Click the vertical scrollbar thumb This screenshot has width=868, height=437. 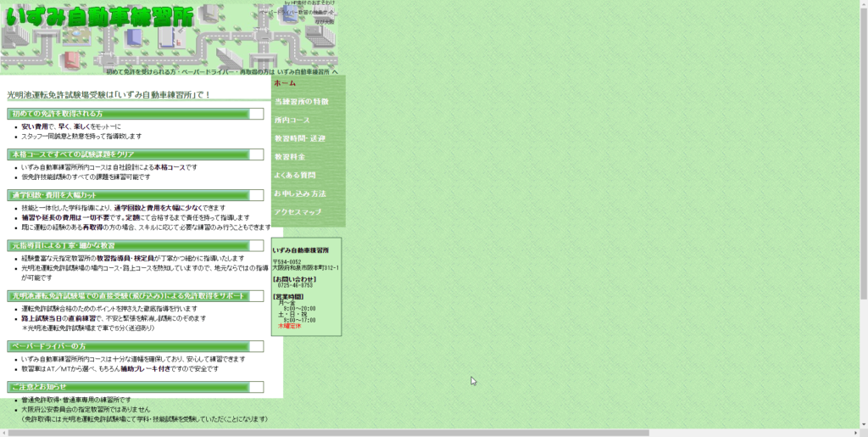863,153
